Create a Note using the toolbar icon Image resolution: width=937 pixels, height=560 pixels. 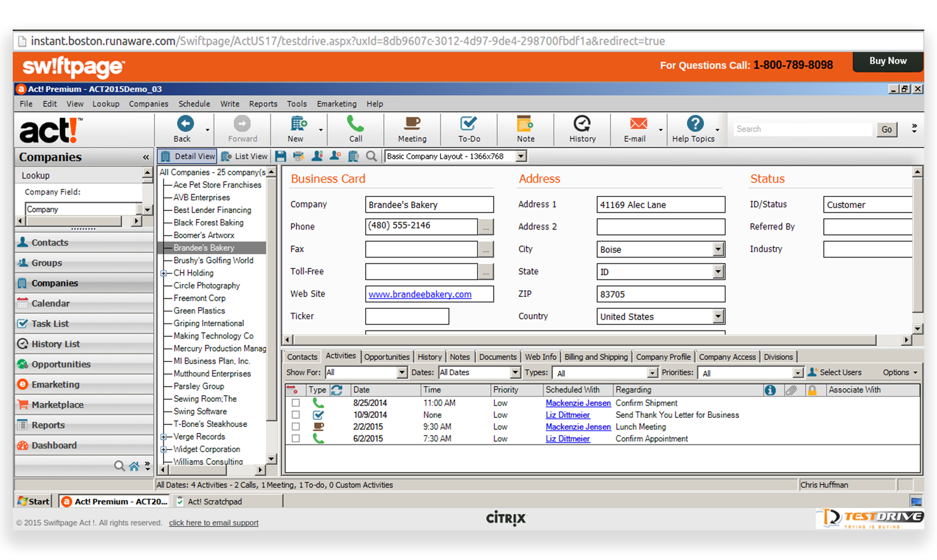pyautogui.click(x=525, y=124)
